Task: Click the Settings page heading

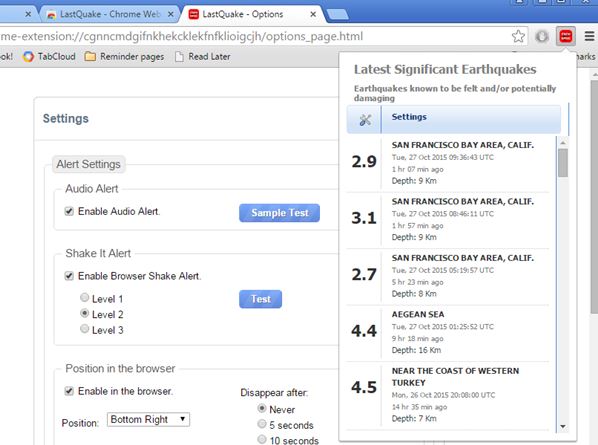Action: [66, 119]
